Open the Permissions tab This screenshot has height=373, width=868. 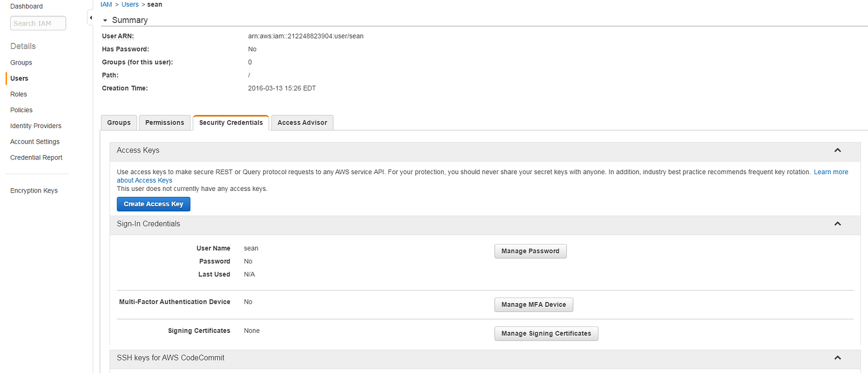point(164,123)
